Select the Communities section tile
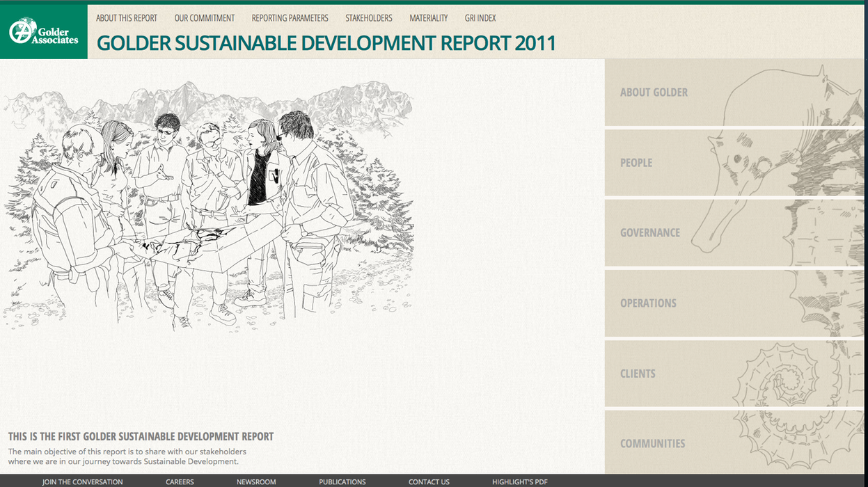The image size is (868, 487). pyautogui.click(x=652, y=444)
